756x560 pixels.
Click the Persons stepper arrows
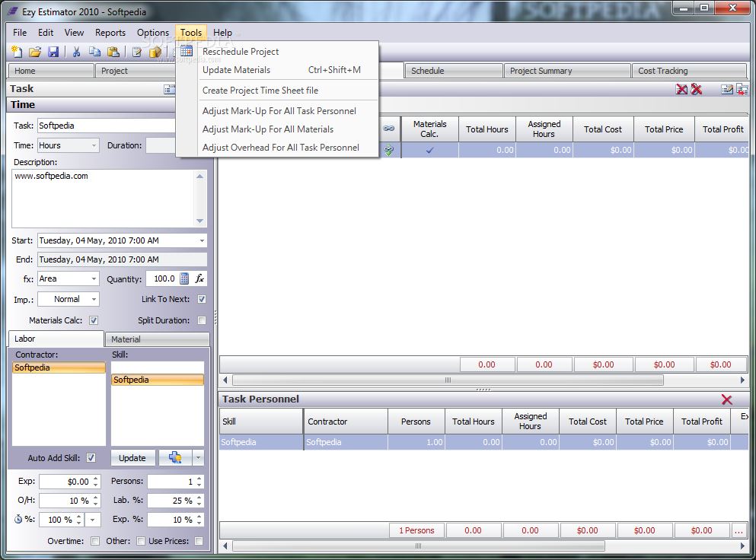coord(199,482)
